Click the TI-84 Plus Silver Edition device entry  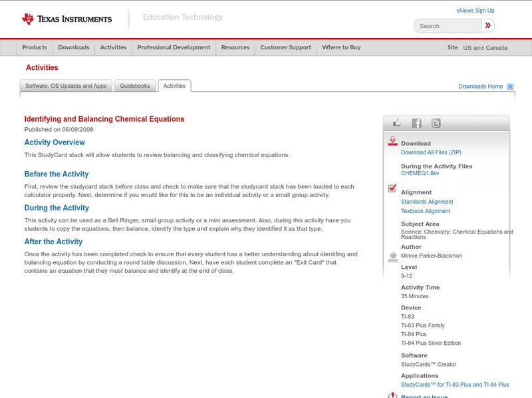click(x=431, y=343)
